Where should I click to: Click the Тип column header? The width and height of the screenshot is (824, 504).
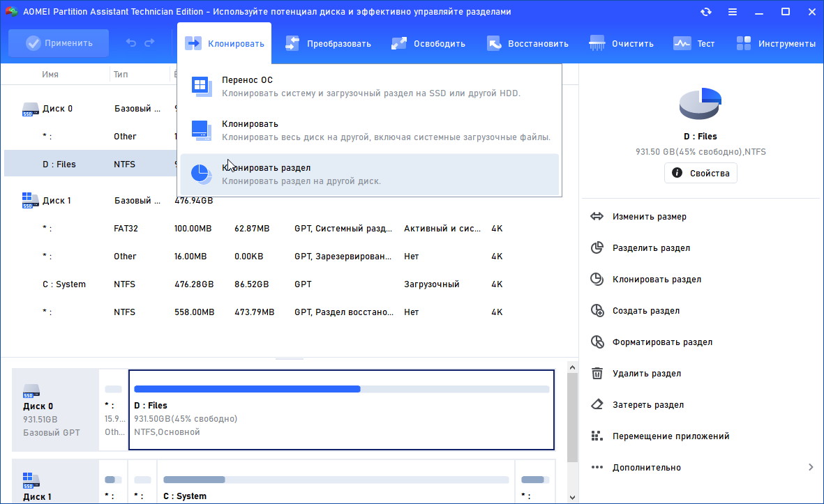[x=120, y=74]
